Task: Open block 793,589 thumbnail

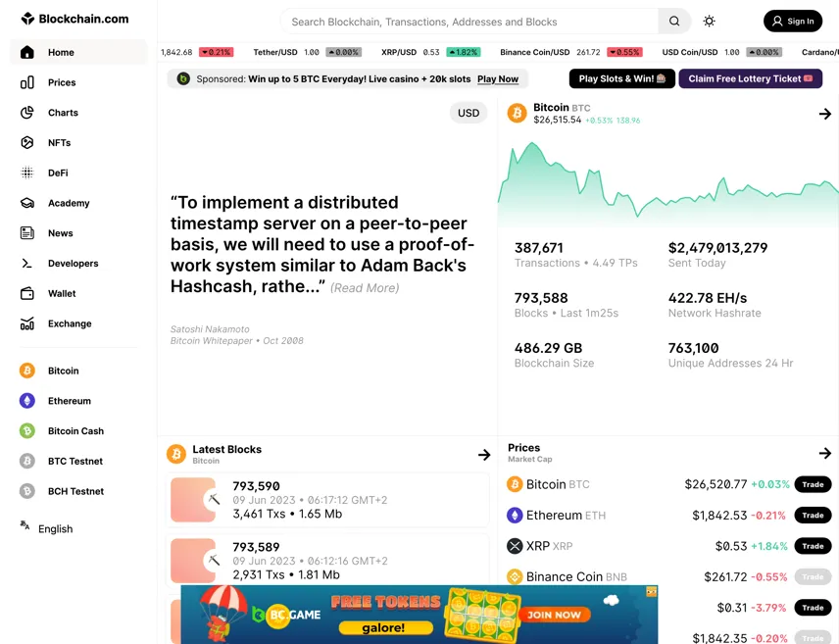Action: pos(193,561)
